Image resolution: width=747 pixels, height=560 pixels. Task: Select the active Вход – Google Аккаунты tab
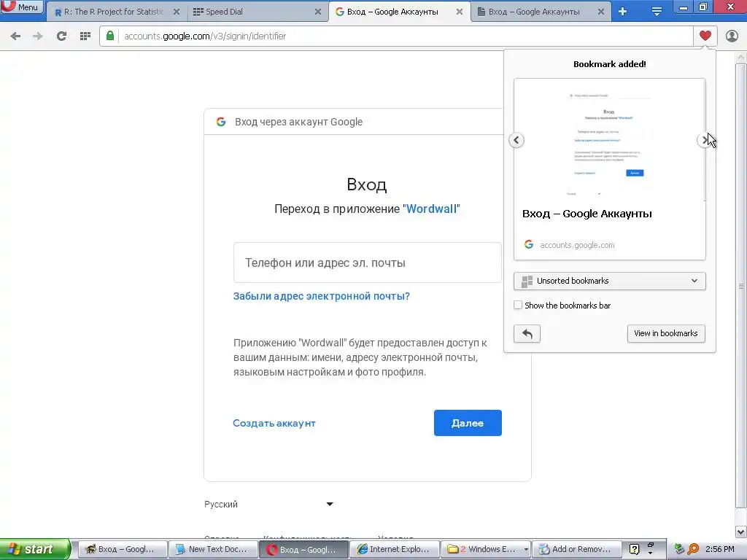tap(399, 12)
